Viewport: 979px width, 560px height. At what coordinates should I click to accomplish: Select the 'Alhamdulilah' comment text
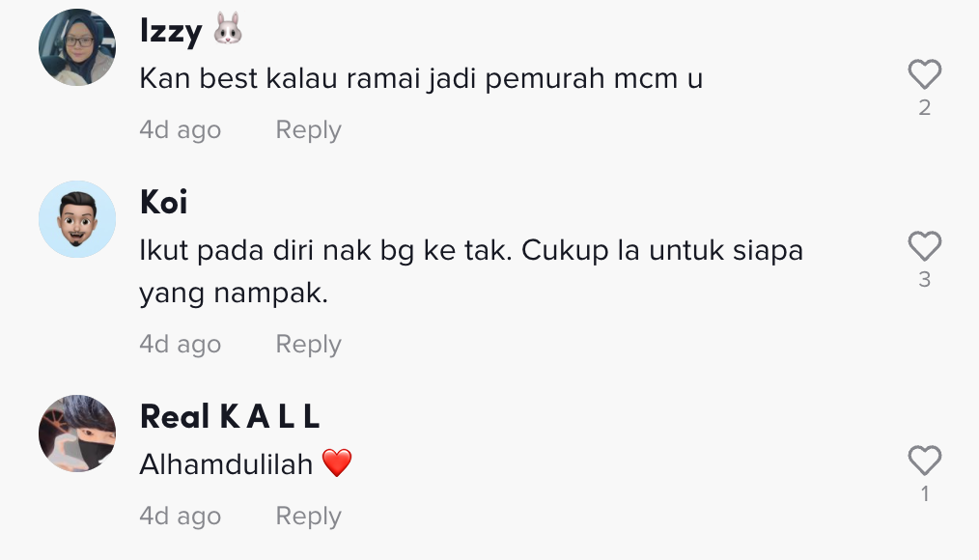226,464
